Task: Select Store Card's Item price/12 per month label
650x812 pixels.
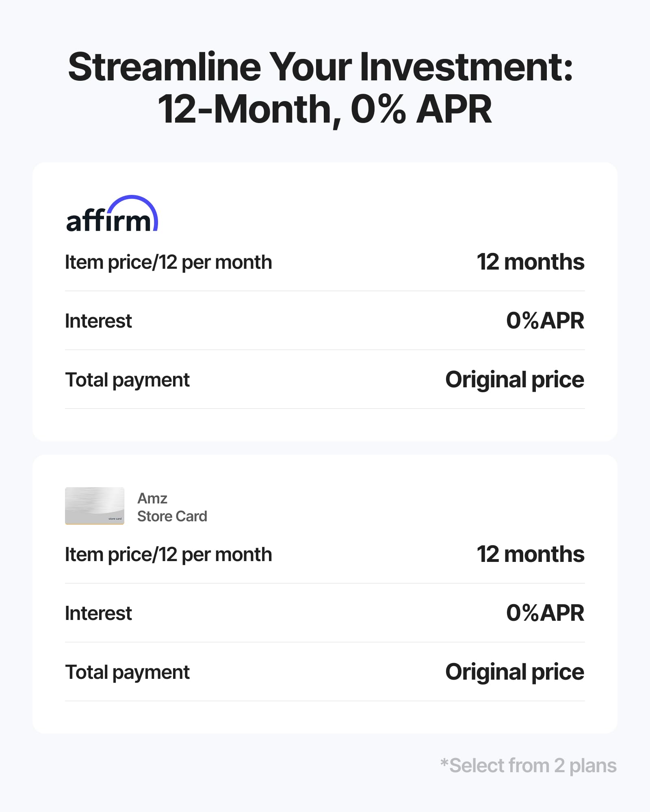Action: point(169,555)
